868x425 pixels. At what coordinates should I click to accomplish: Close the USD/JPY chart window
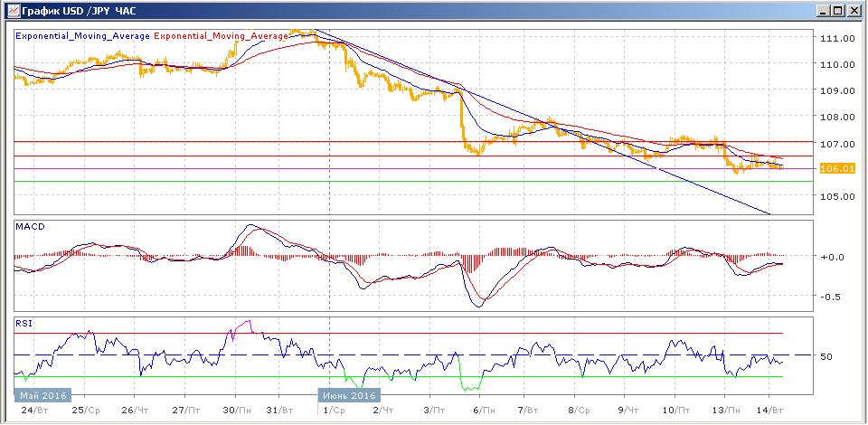tap(854, 10)
